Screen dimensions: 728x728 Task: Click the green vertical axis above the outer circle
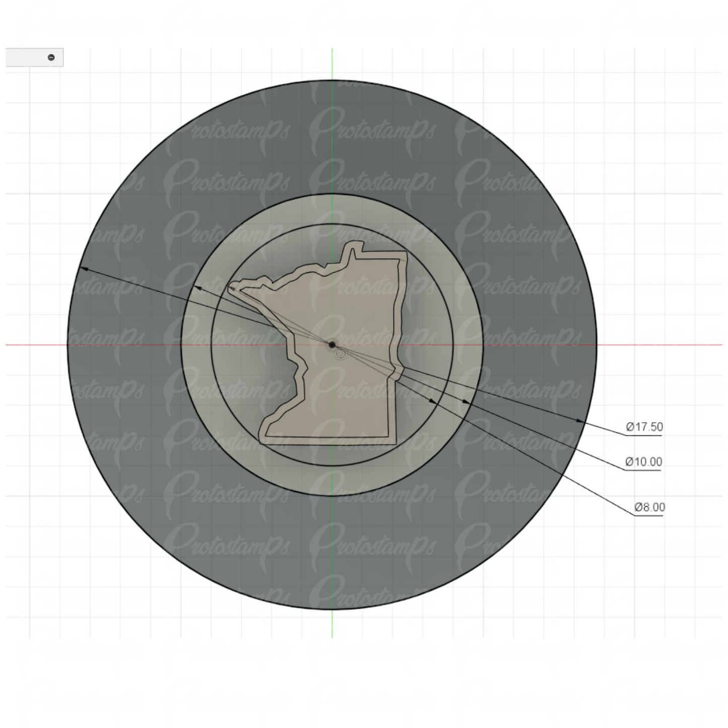[332, 63]
